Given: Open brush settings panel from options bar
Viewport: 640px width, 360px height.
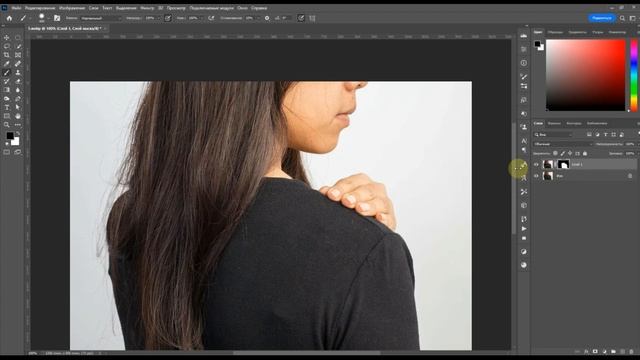Looking at the screenshot, I should tap(57, 18).
